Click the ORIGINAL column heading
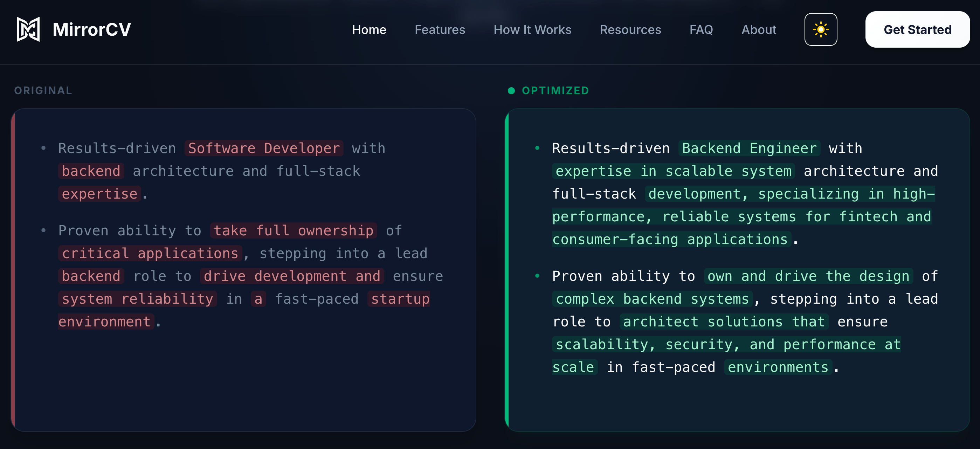The height and width of the screenshot is (449, 980). click(x=43, y=91)
